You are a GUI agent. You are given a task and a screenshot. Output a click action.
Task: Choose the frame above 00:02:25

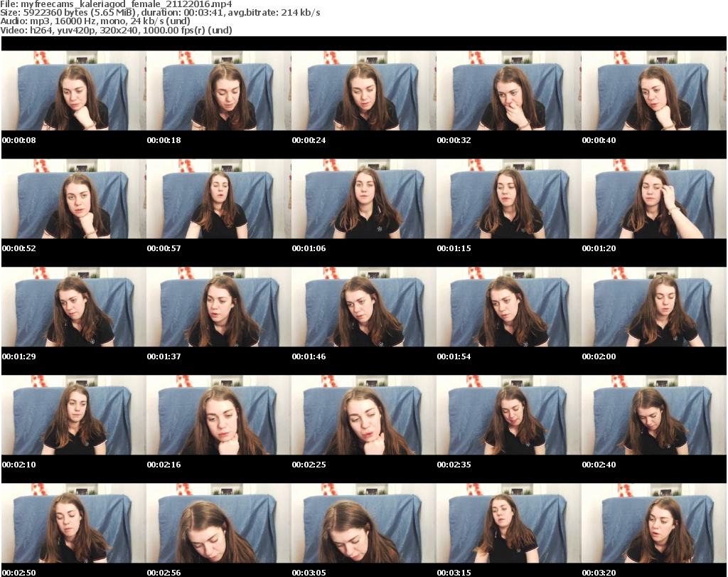pos(363,415)
